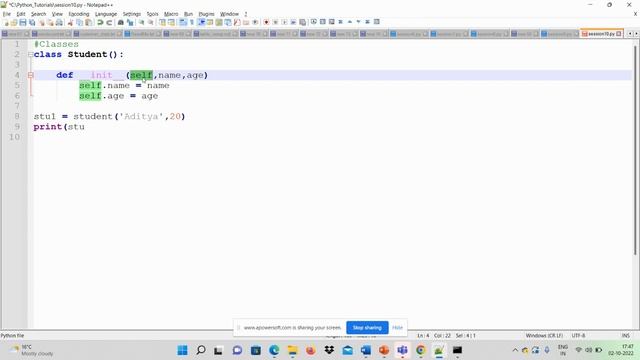Click the Hide link in sharing bar
The height and width of the screenshot is (360, 640).
point(397,328)
